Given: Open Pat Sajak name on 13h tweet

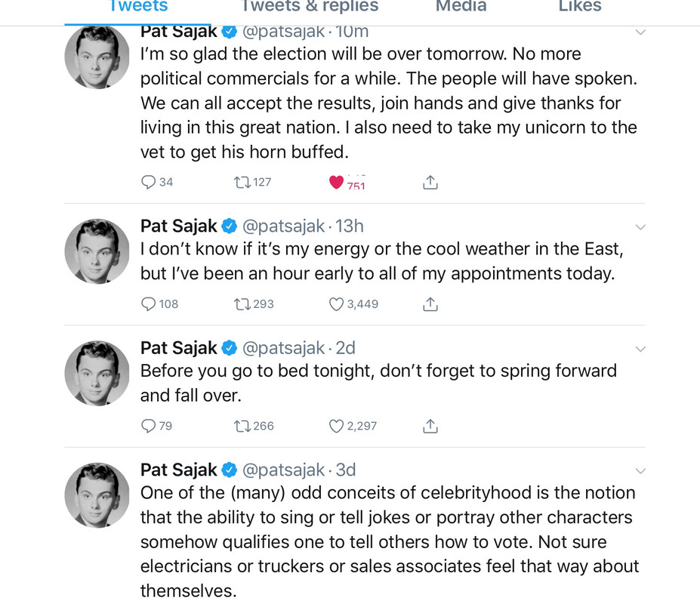Looking at the screenshot, I should pyautogui.click(x=179, y=226).
